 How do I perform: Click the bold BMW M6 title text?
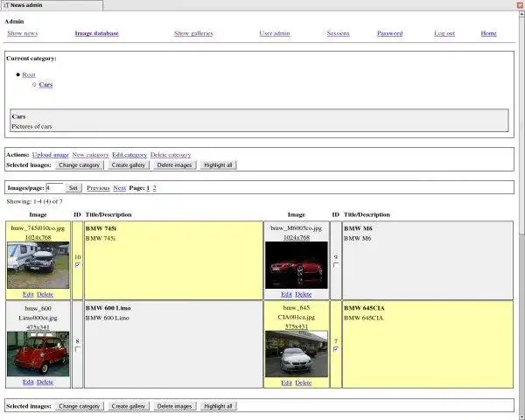click(358, 228)
